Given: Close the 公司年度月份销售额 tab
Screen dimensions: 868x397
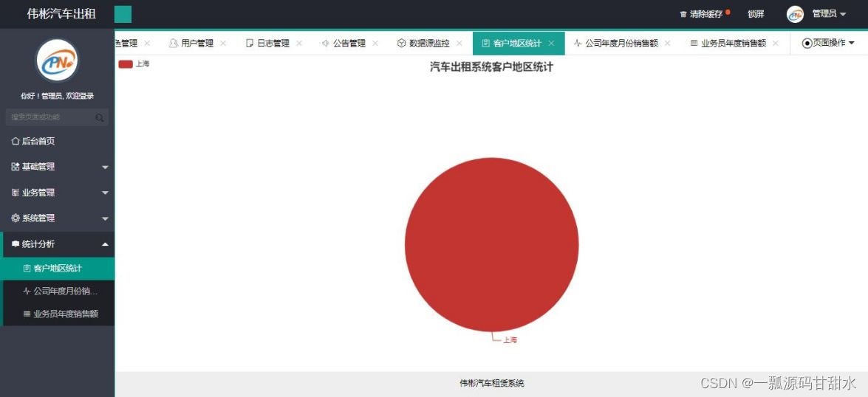Looking at the screenshot, I should (668, 43).
